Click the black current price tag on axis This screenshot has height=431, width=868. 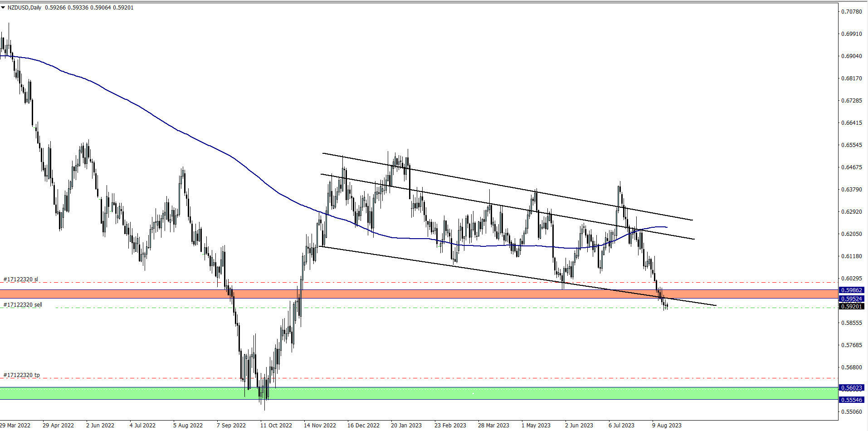(x=851, y=306)
